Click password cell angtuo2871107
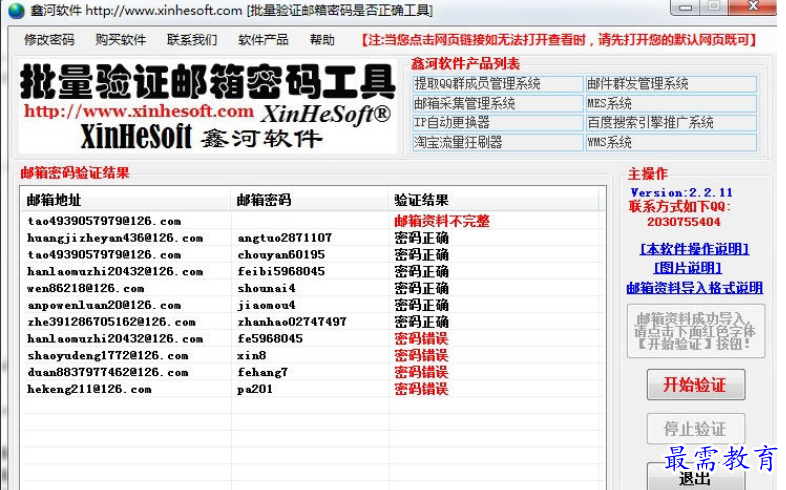 (284, 237)
